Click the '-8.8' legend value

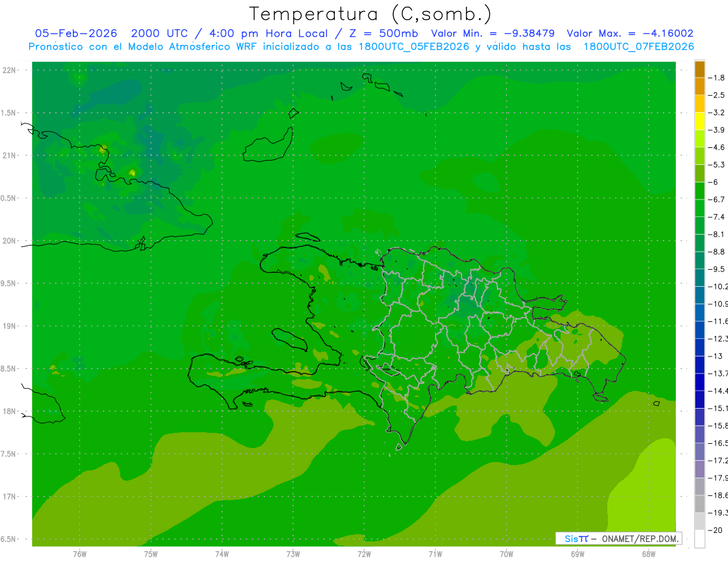(716, 252)
